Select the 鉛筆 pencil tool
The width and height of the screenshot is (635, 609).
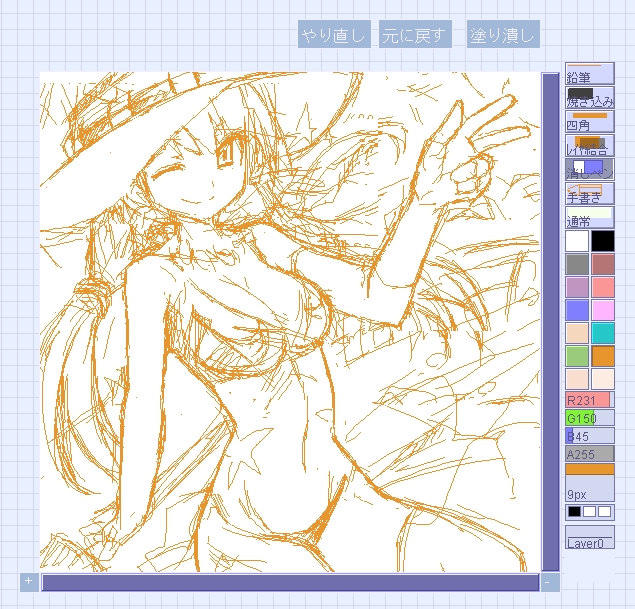tap(590, 73)
